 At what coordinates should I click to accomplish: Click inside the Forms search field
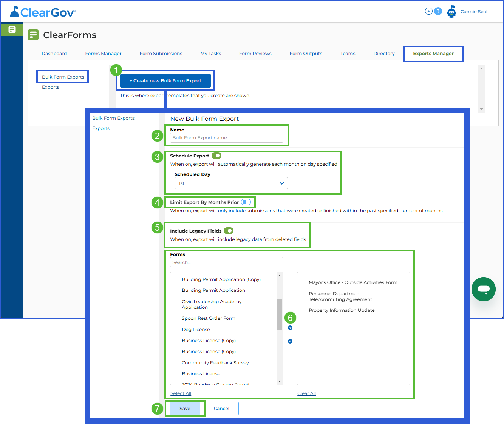coord(226,262)
